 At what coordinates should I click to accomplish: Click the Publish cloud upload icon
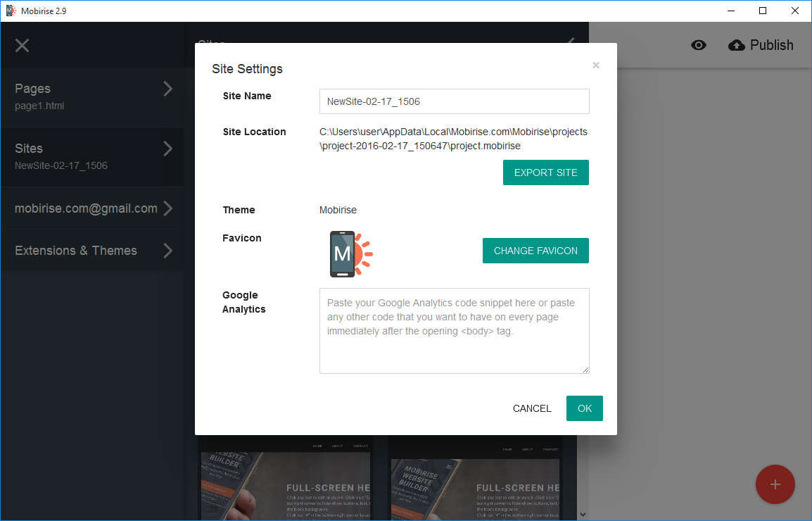pyautogui.click(x=737, y=45)
